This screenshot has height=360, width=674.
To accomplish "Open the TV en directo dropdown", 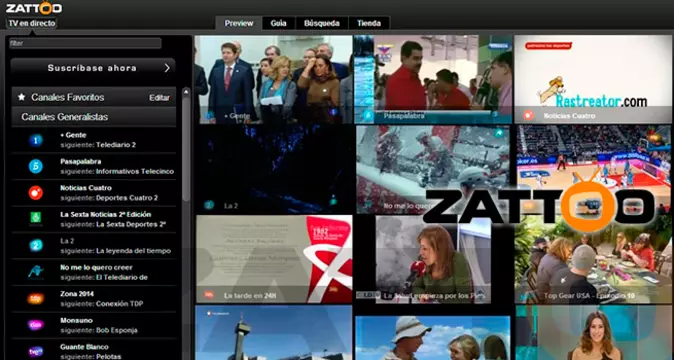I will coord(32,23).
